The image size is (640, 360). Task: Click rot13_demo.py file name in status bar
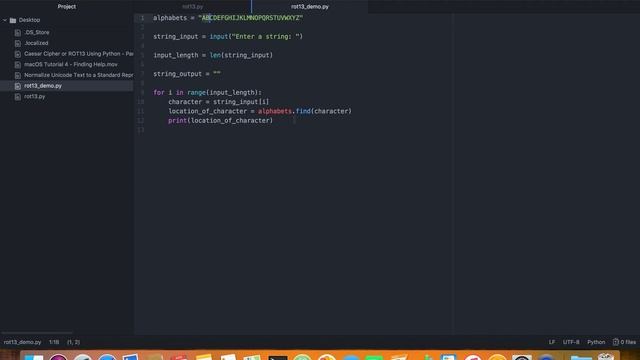click(x=22, y=342)
